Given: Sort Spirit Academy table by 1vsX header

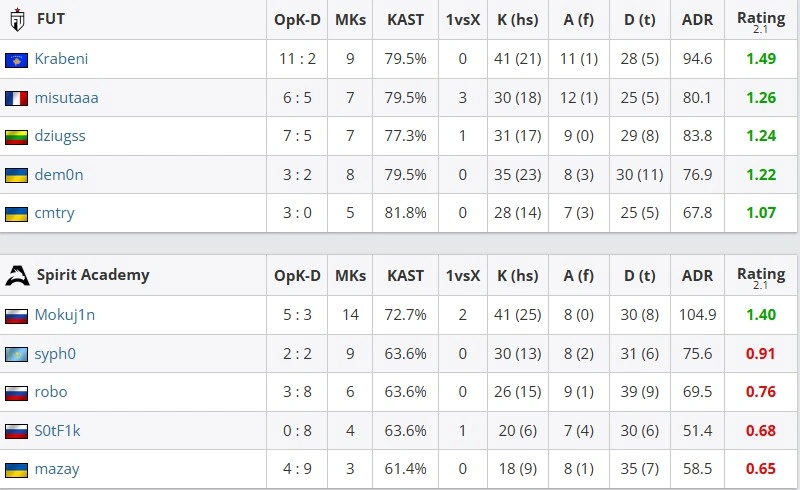Looking at the screenshot, I should [x=463, y=276].
